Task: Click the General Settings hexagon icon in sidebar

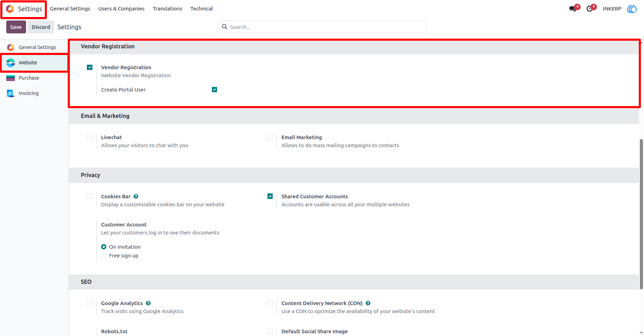Action: click(x=11, y=47)
